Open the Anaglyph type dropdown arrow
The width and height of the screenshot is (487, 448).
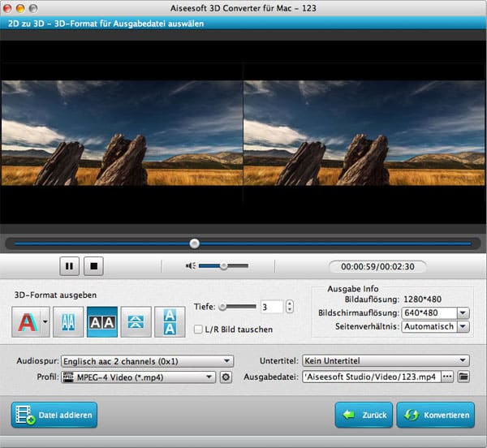coord(45,322)
